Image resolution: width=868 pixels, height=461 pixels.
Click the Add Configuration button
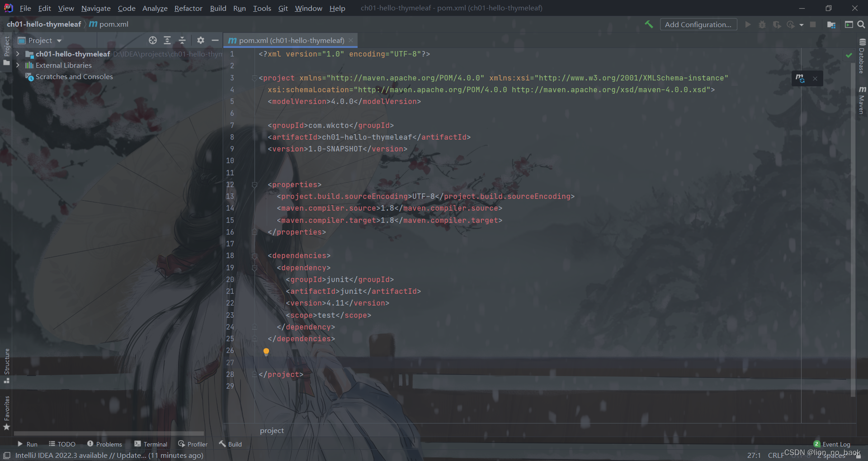pyautogui.click(x=698, y=24)
